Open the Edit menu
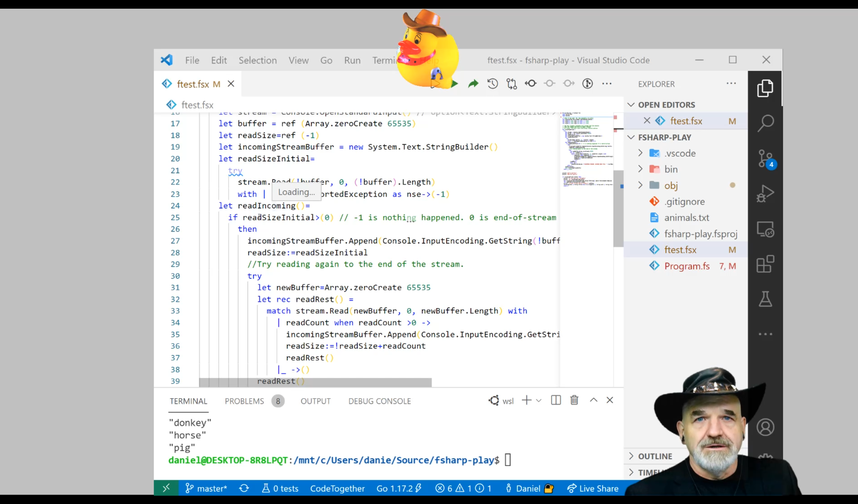The image size is (858, 504). (x=219, y=60)
